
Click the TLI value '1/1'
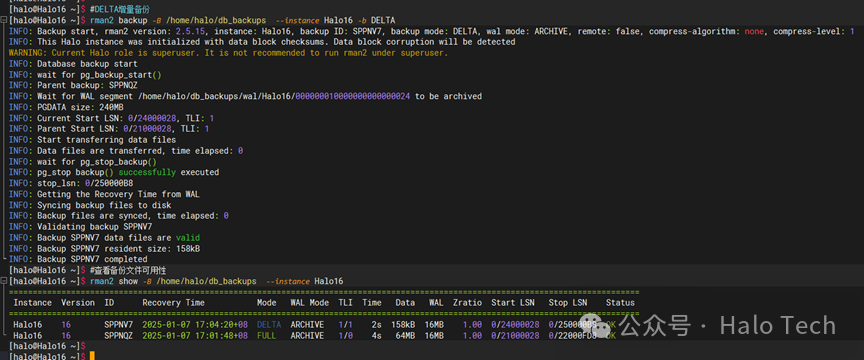pos(345,325)
